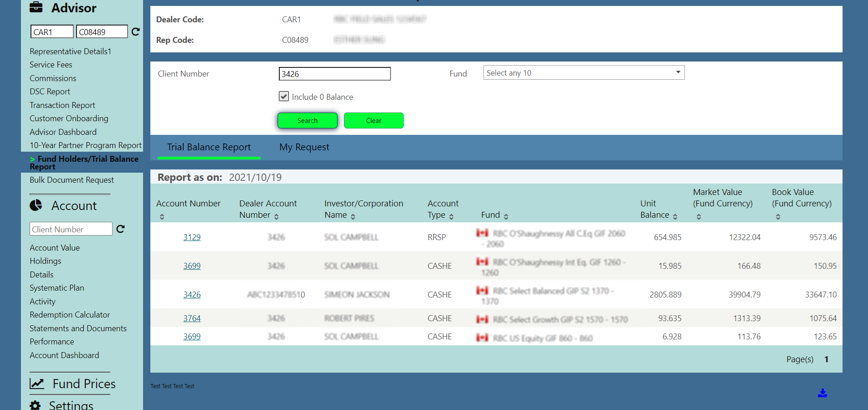
Task: Open account number 3129 link
Action: point(192,237)
